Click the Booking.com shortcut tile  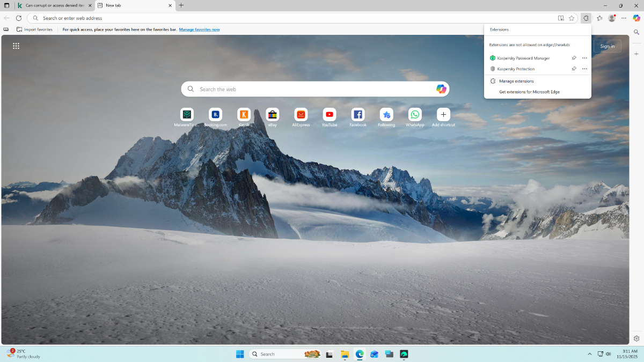[215, 115]
